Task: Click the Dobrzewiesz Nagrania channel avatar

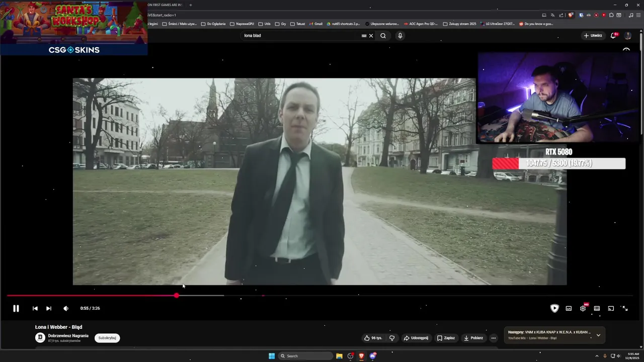Action: pos(40,338)
